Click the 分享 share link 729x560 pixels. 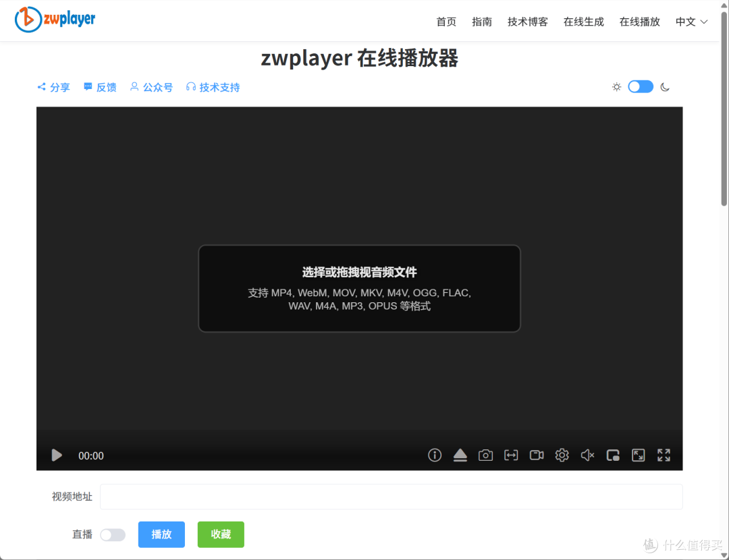coord(53,87)
